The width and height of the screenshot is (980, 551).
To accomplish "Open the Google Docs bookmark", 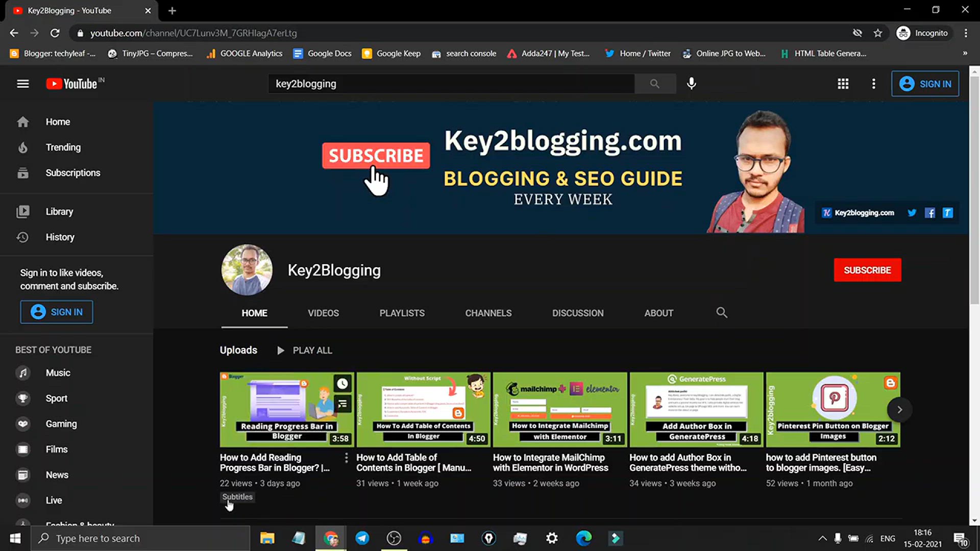I will (x=323, y=54).
